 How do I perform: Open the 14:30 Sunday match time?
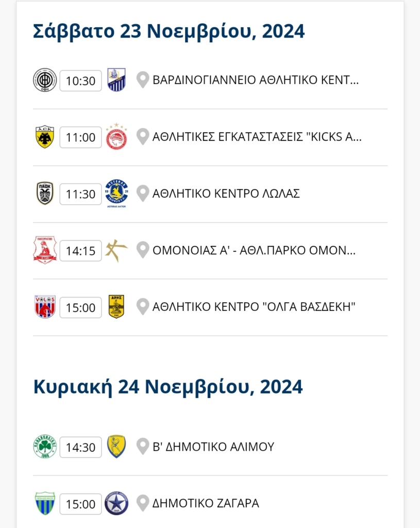point(81,447)
